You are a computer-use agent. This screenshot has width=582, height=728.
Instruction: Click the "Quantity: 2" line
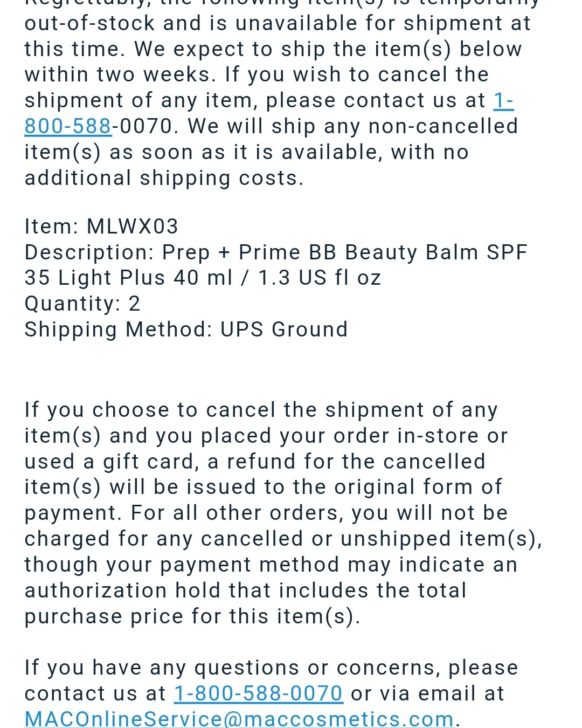pos(82,304)
